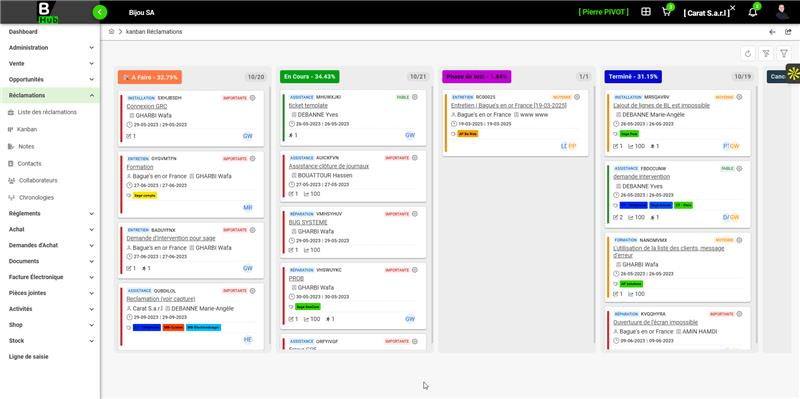The image size is (800, 399).
Task: Open the grid apps icon in header
Action: point(646,12)
